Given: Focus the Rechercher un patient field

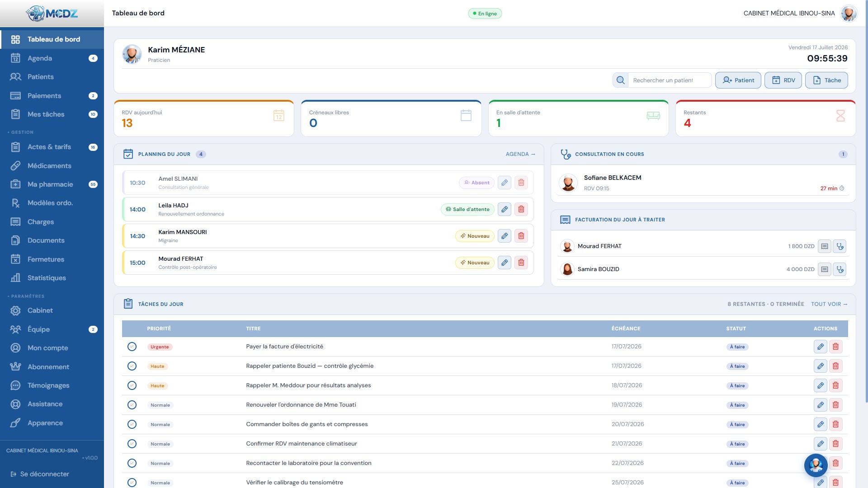Looking at the screenshot, I should pos(670,80).
